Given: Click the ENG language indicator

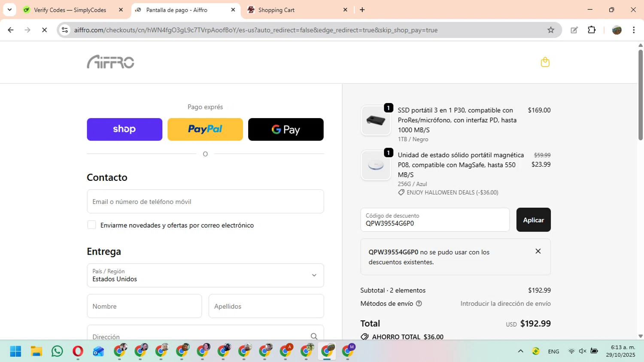Looking at the screenshot, I should (553, 351).
